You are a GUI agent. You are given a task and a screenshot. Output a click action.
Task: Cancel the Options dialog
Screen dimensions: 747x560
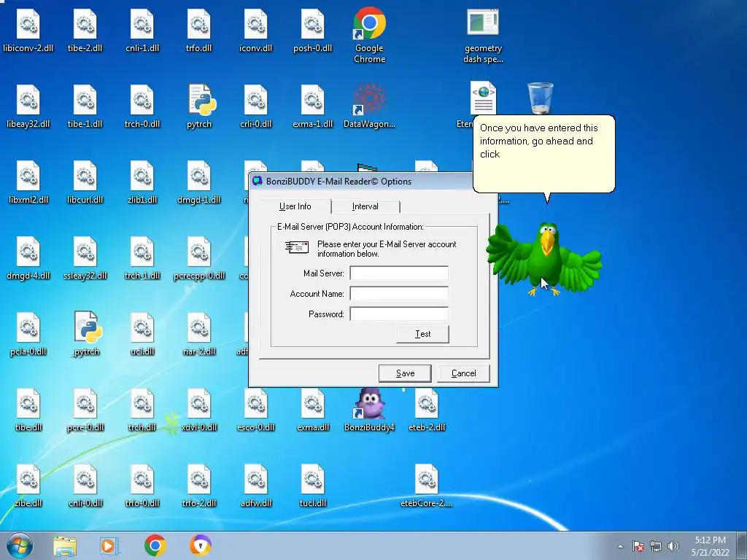[463, 373]
